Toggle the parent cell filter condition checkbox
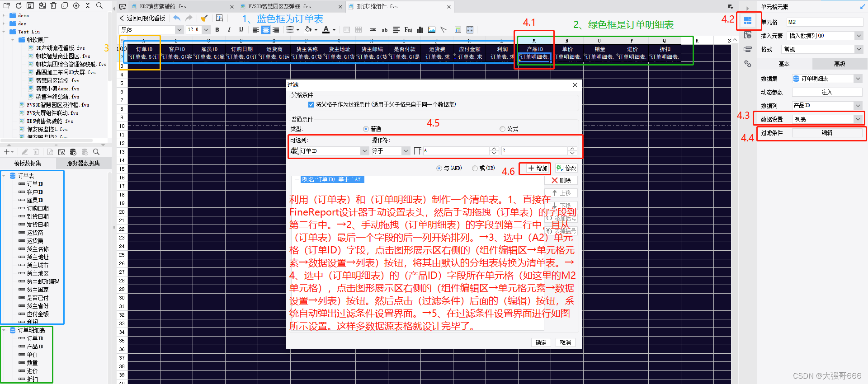This screenshot has height=384, width=868. [x=311, y=104]
